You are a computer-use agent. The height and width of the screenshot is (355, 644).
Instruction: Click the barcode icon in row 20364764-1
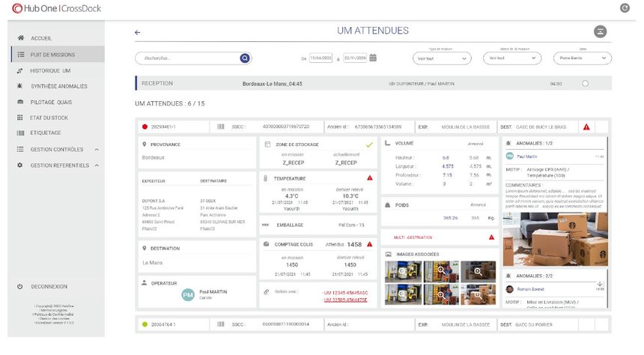[221, 324]
